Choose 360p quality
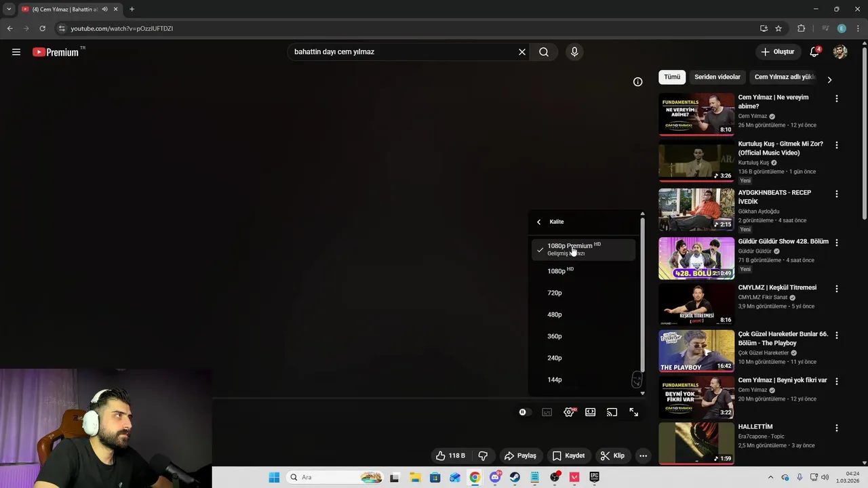 (x=584, y=336)
